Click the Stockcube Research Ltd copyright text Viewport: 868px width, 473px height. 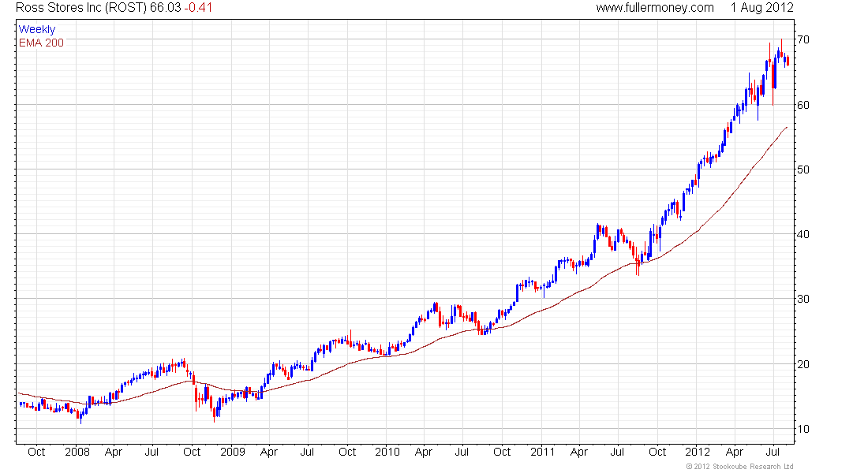(x=739, y=467)
